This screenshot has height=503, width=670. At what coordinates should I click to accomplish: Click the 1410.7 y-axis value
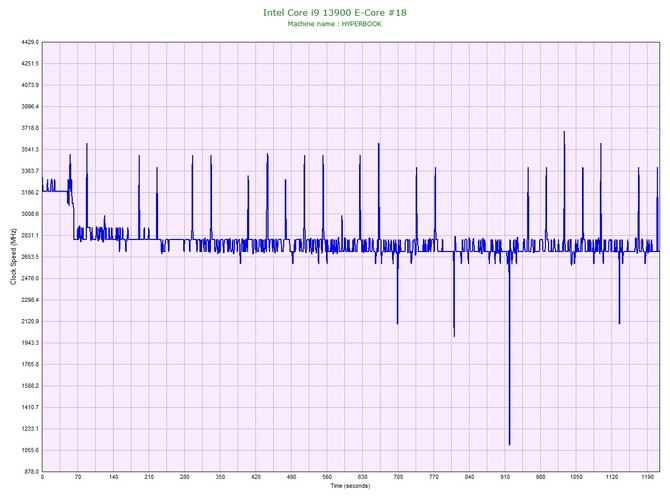pyautogui.click(x=30, y=407)
